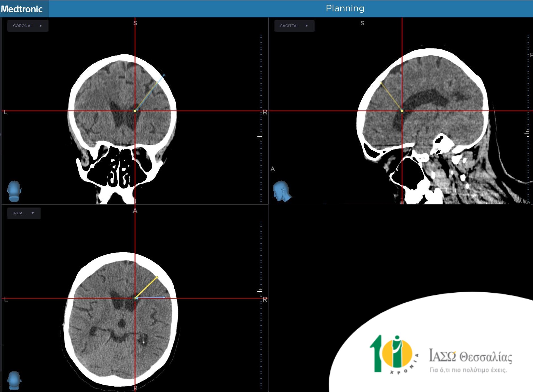533x392 pixels.
Task: Expand the AXIAL view dropdown
Action: (24, 213)
